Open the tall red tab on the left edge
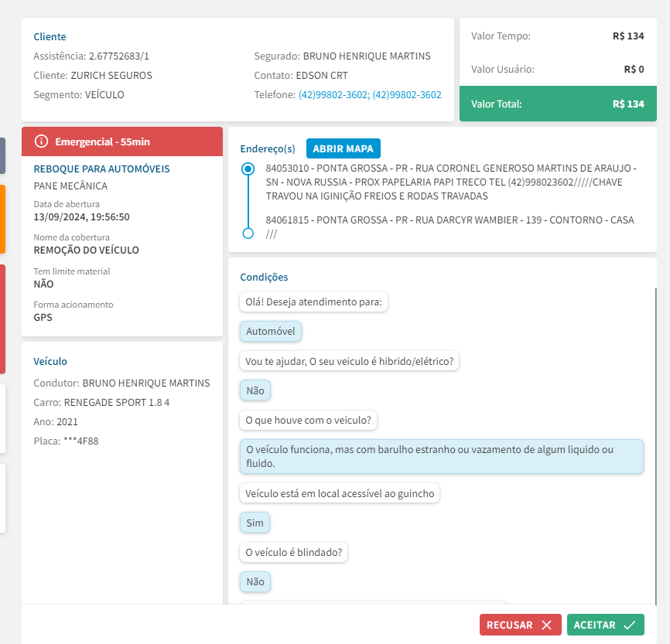This screenshot has width=670, height=644. (x=2, y=319)
